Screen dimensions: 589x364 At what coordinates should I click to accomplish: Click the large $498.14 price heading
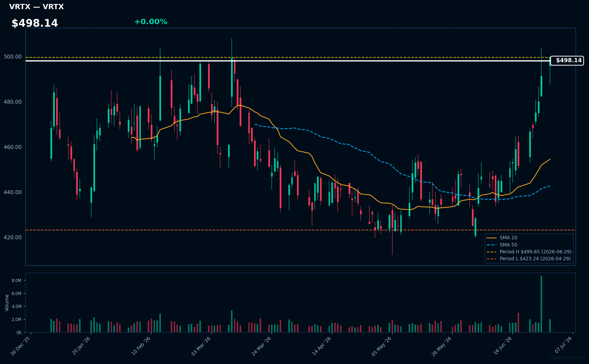pyautogui.click(x=35, y=23)
